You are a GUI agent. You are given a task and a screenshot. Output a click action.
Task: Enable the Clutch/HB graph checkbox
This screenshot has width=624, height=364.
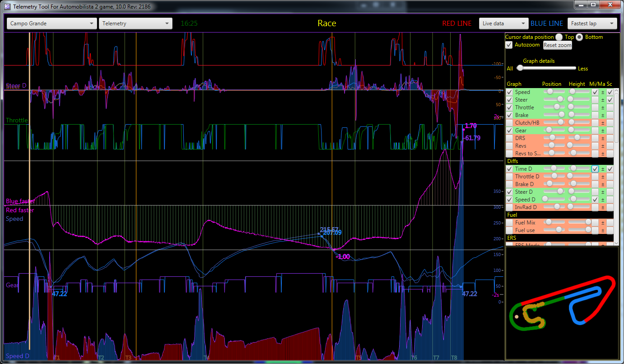point(509,123)
